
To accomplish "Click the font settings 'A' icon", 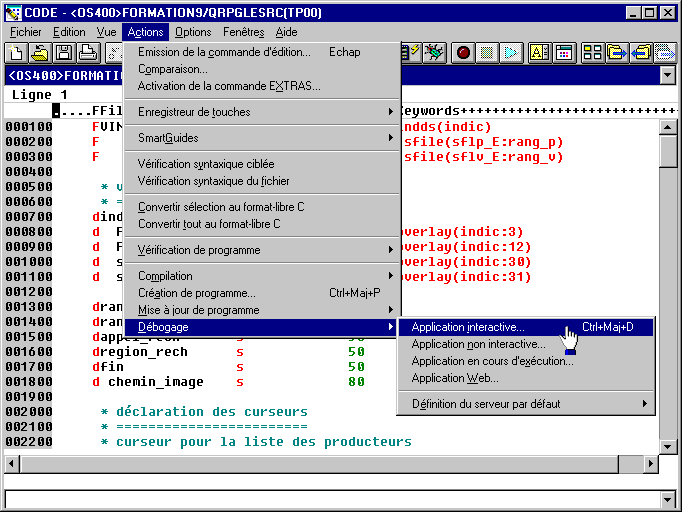I will 539,53.
